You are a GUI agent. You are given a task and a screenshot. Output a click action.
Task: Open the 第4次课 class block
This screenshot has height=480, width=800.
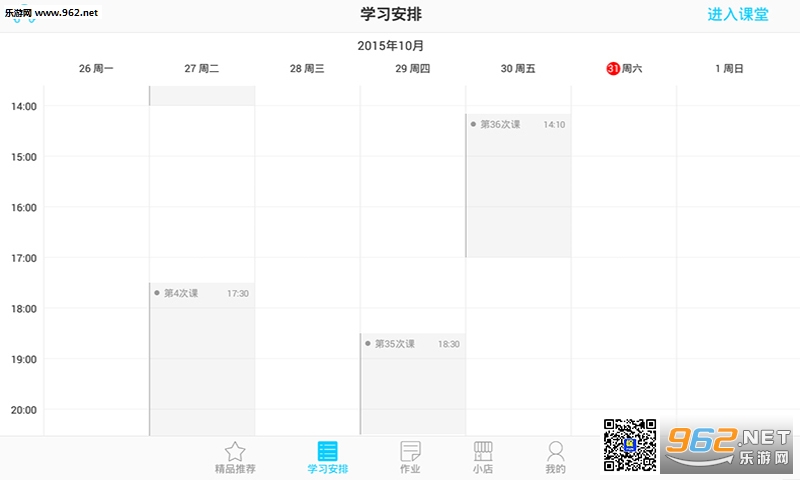202,359
